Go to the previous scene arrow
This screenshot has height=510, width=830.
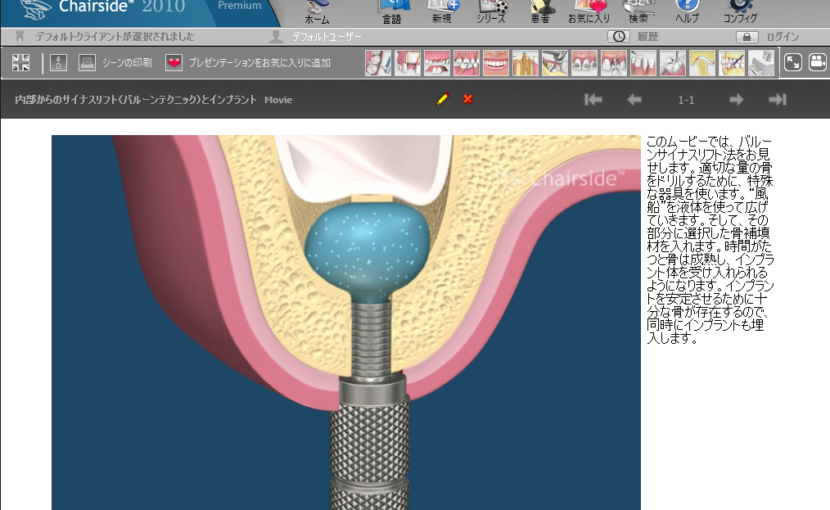point(634,99)
